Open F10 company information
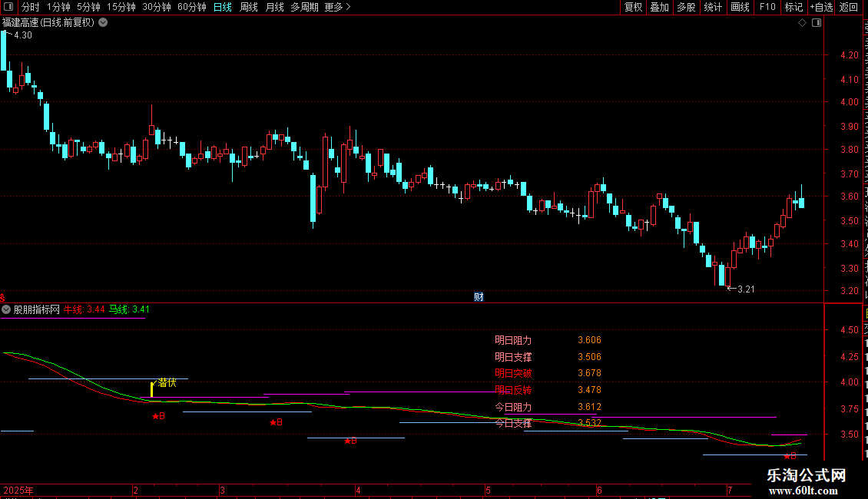Viewport: 868px width, 499px height. (767, 7)
